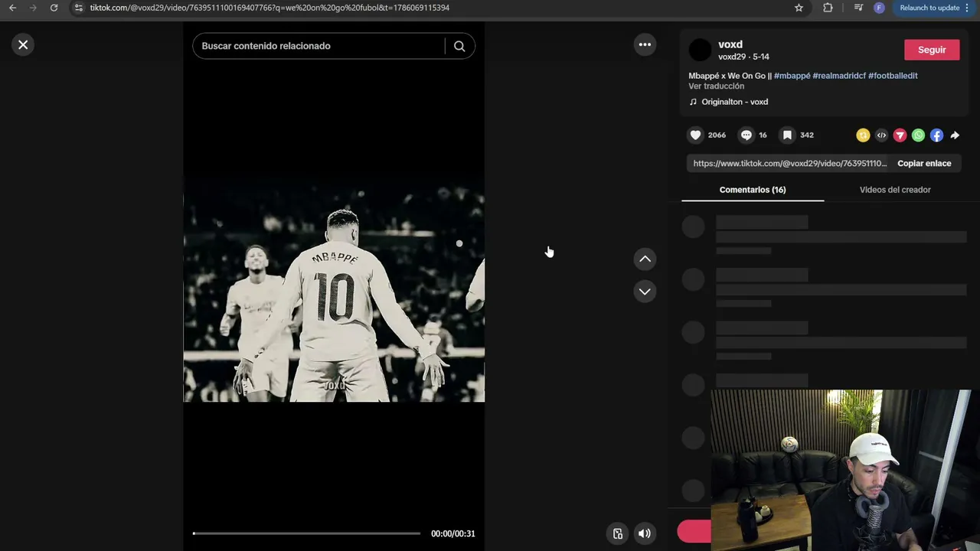Switch to 'Videos del creador' tab
The height and width of the screenshot is (551, 980).
click(895, 190)
